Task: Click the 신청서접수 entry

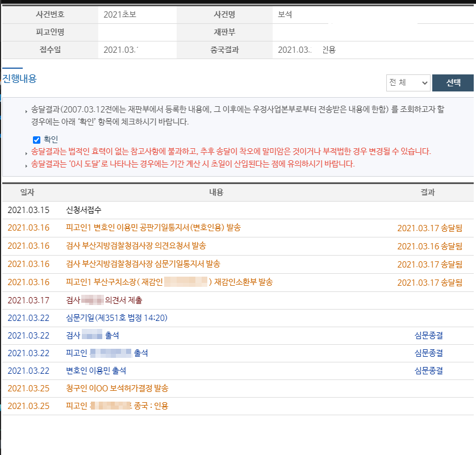Action: pos(83,210)
